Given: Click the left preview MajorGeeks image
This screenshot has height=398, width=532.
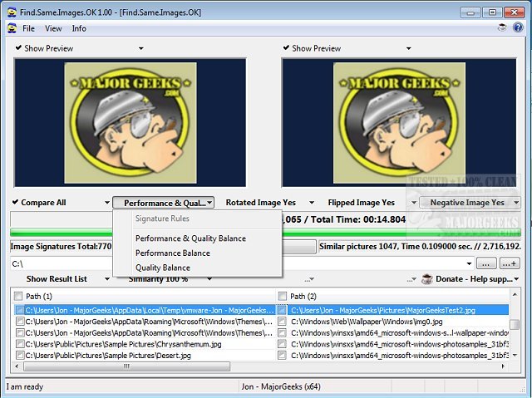Looking at the screenshot, I should pos(131,123).
